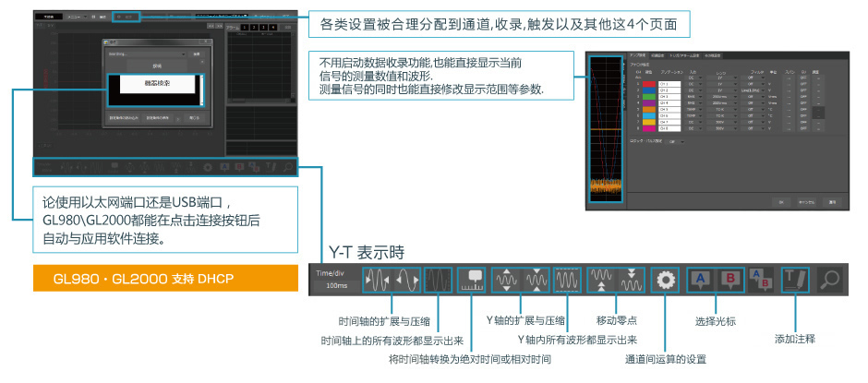Show all waveforms on time axis
Viewport: 868px width, 383px height.
438,281
